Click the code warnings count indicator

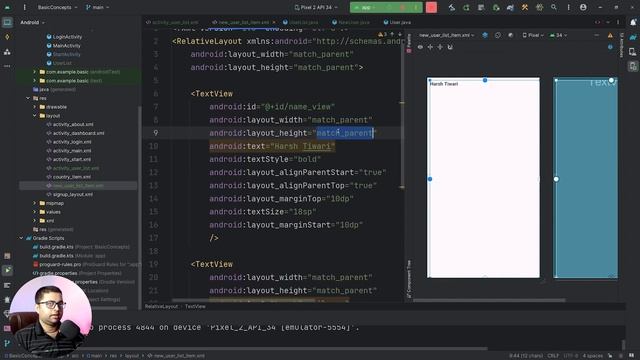coord(382,34)
